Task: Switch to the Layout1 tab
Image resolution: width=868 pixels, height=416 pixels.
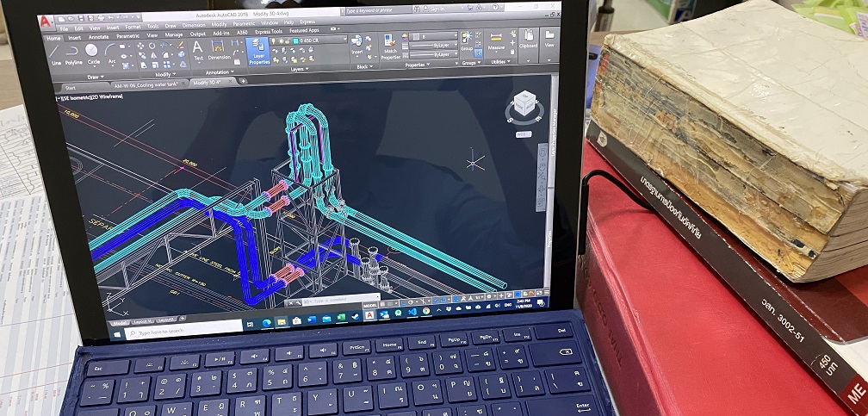Action: pyautogui.click(x=143, y=321)
